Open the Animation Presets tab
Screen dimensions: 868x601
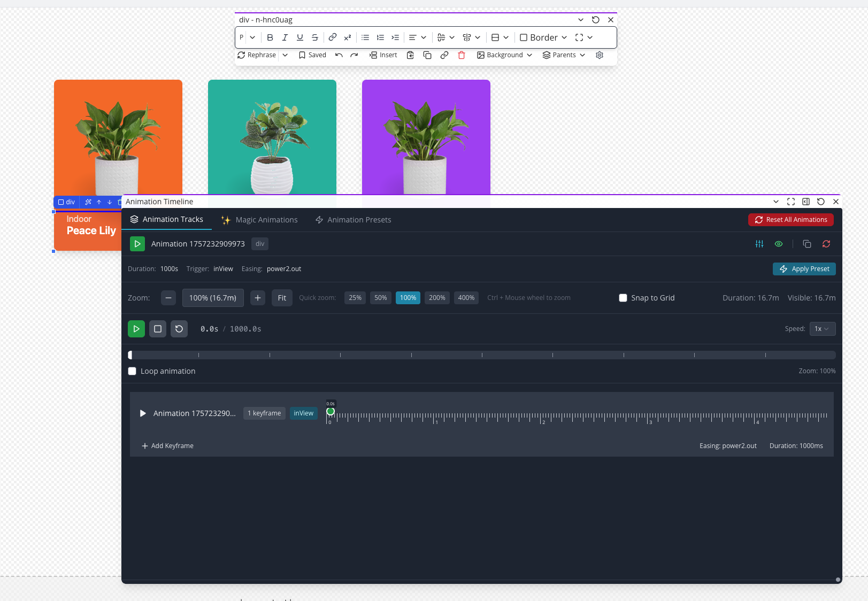353,220
